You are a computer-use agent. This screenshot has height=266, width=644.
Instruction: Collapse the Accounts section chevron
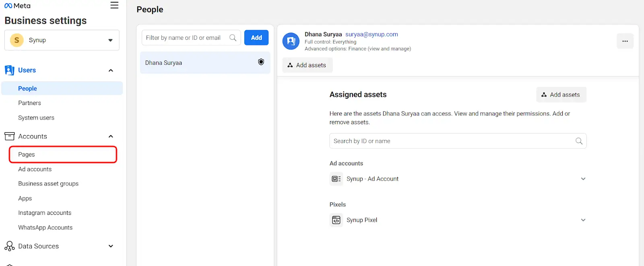coord(111,136)
